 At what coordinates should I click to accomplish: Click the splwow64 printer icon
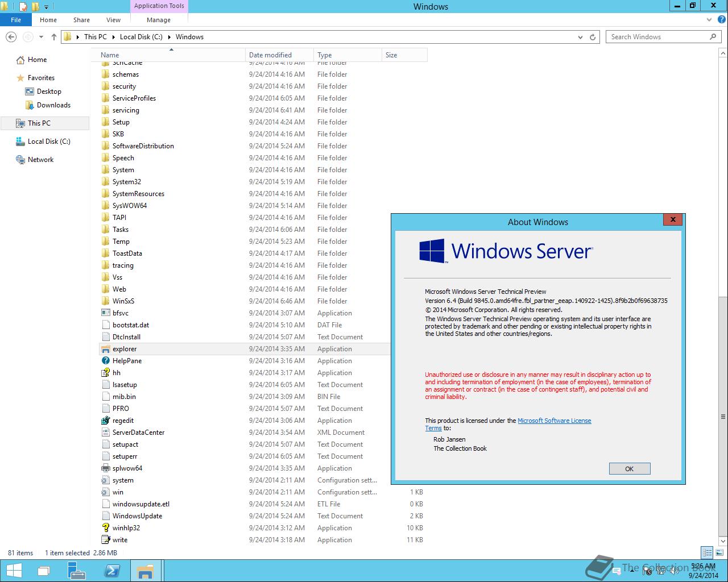point(105,468)
